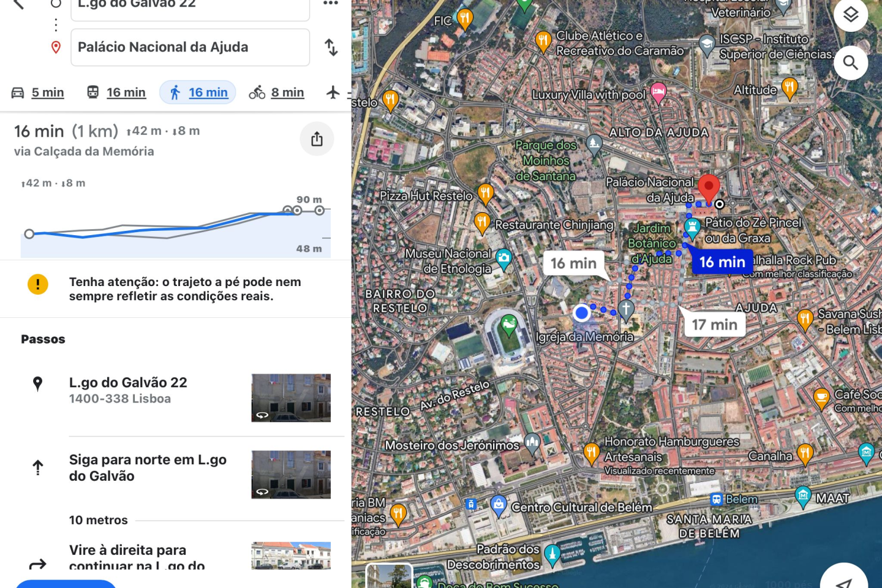Open the Canalha restaurant marker
The image size is (882, 588).
(x=805, y=455)
